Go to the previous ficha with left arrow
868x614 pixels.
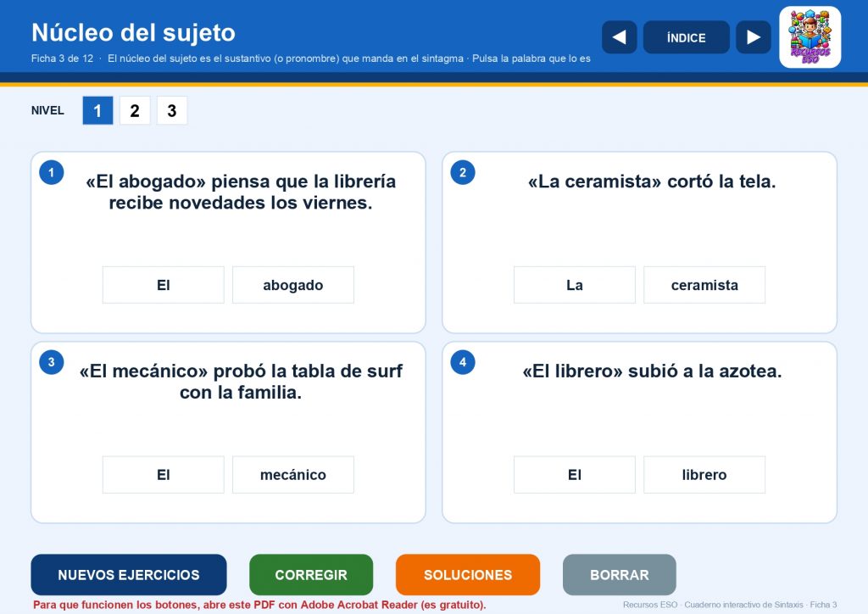[619, 37]
